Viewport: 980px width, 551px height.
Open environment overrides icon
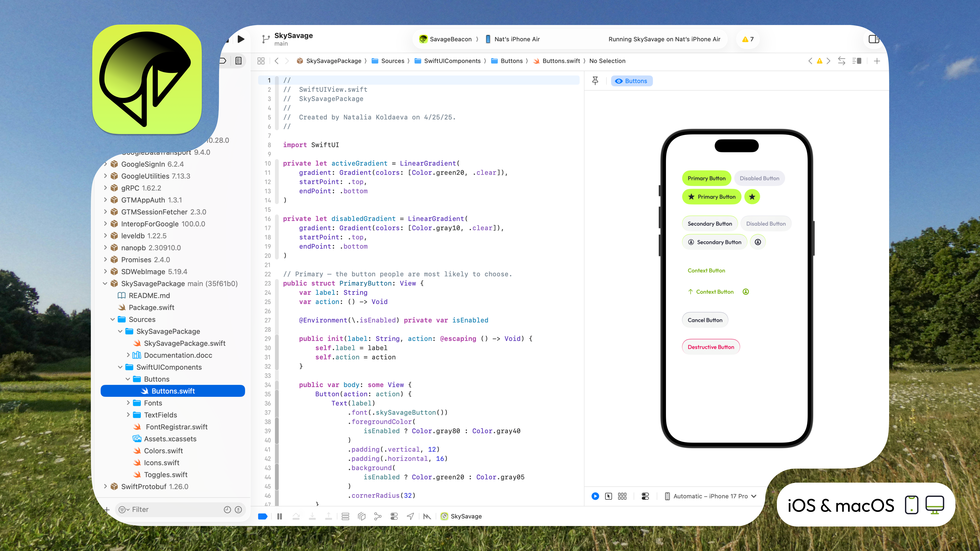pos(394,516)
